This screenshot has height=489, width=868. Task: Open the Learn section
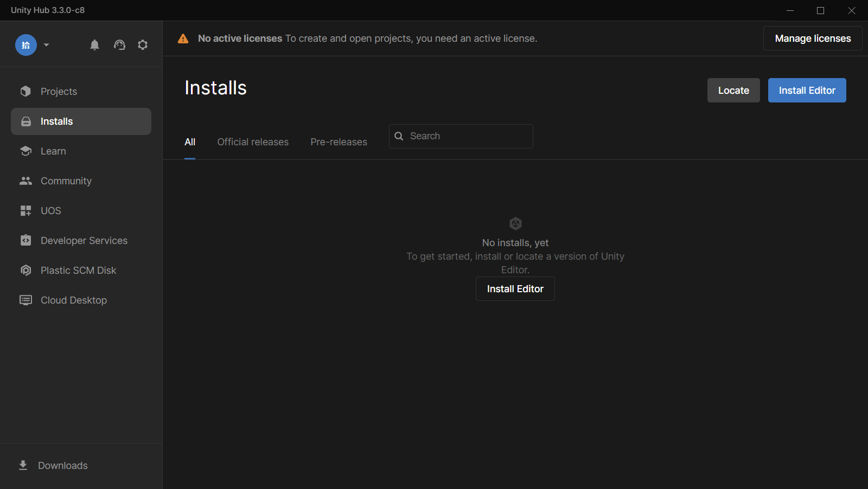[x=81, y=151]
